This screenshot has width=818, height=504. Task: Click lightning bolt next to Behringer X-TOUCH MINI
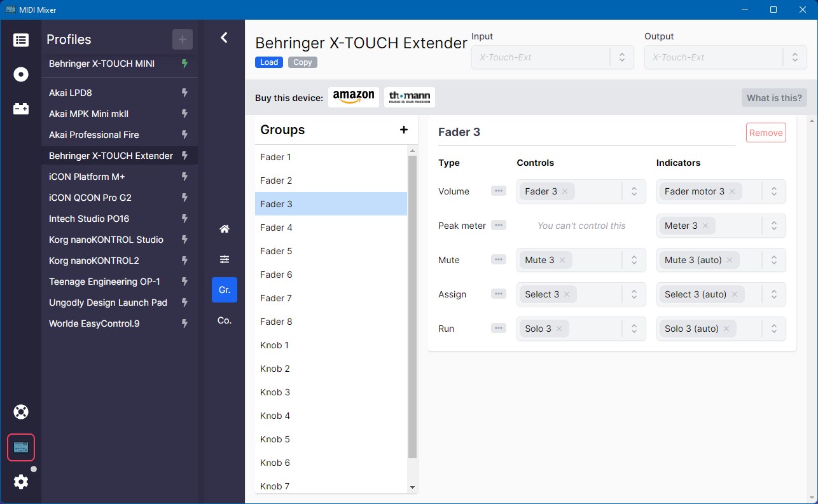(x=184, y=64)
